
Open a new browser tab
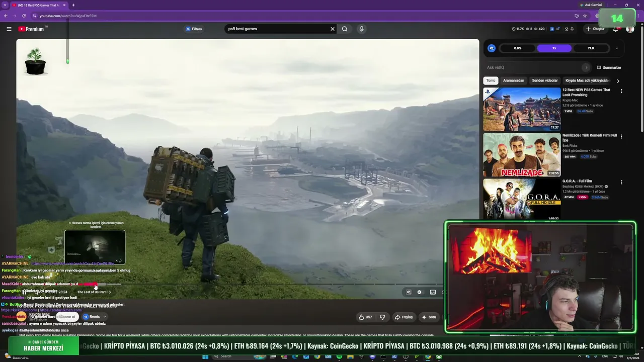pyautogui.click(x=73, y=5)
